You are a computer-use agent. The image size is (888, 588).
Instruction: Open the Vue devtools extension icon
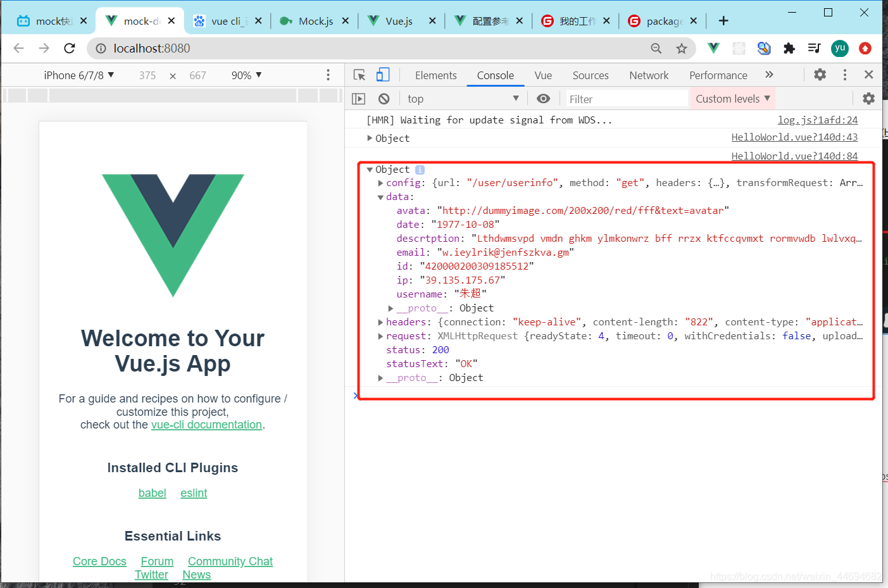click(x=713, y=48)
